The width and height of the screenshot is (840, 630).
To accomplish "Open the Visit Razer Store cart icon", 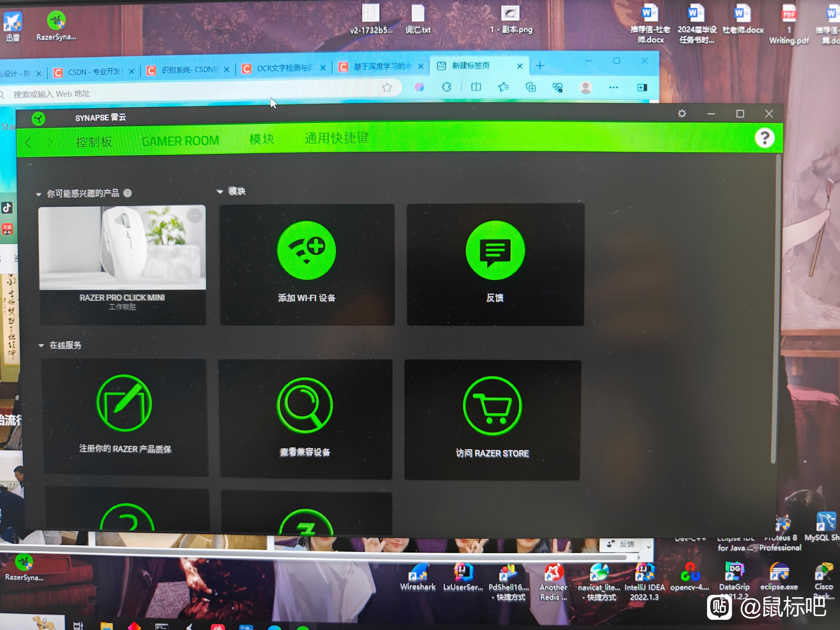I will point(492,406).
